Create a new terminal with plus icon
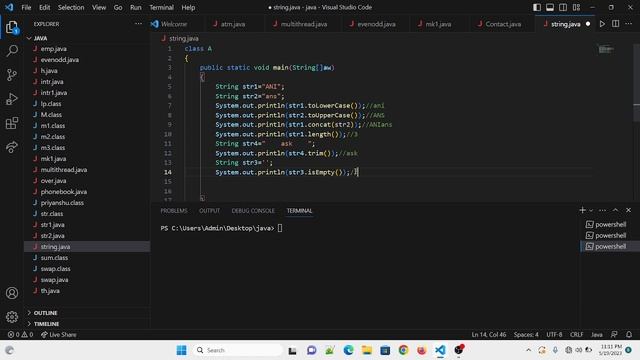This screenshot has height=360, width=640. [582, 210]
